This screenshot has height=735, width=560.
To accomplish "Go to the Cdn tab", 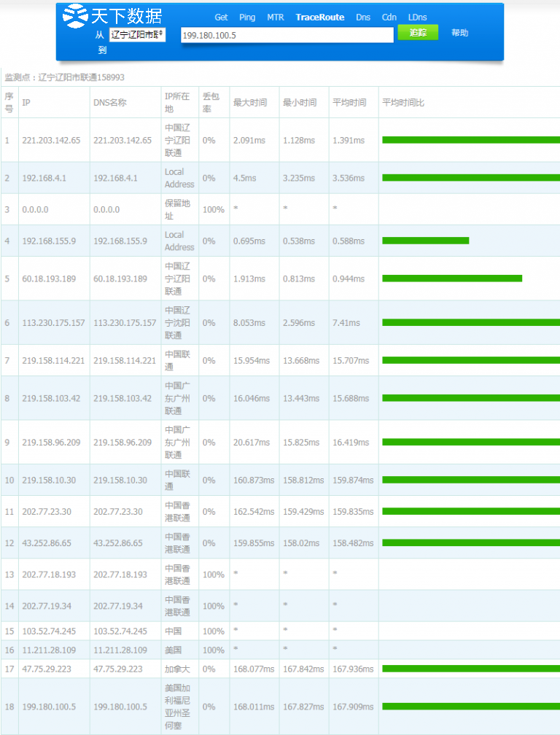I will point(389,17).
